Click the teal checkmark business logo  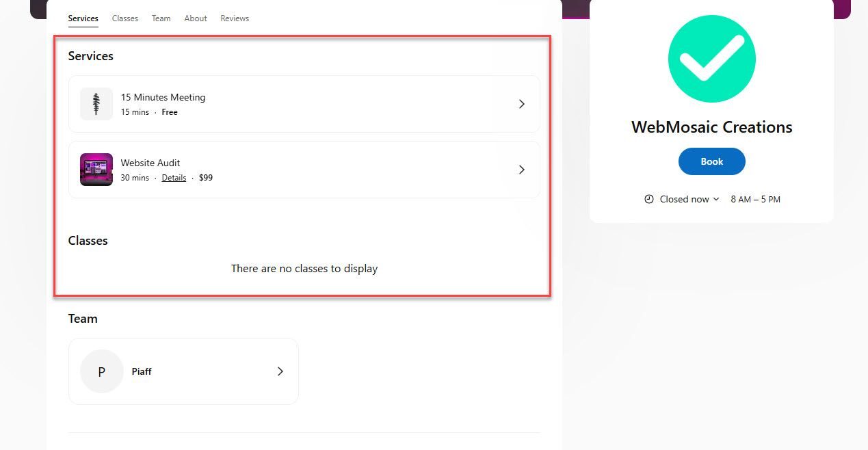[711, 59]
